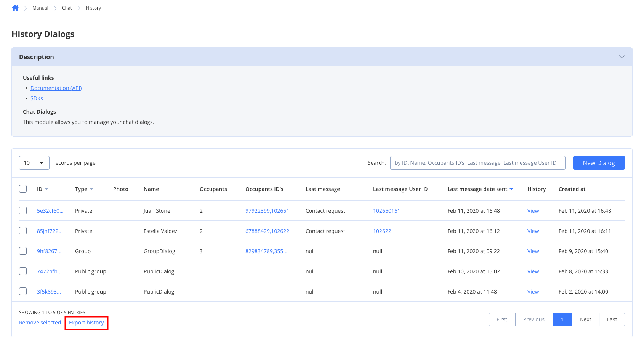View history for Juan Stone dialog
644x350 pixels.
click(x=533, y=211)
